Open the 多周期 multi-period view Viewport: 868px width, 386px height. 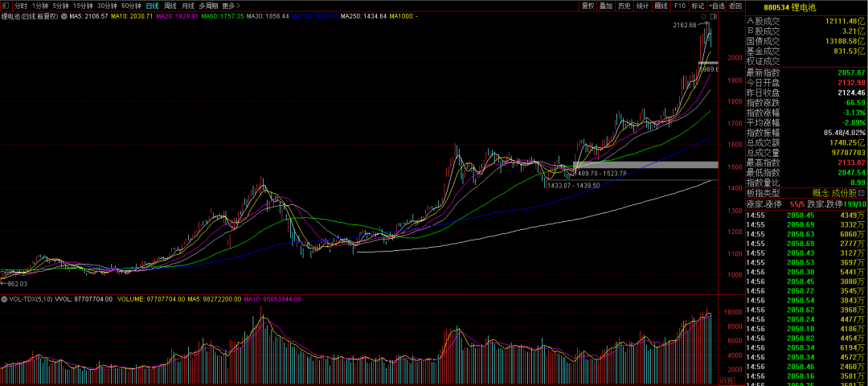pos(209,6)
